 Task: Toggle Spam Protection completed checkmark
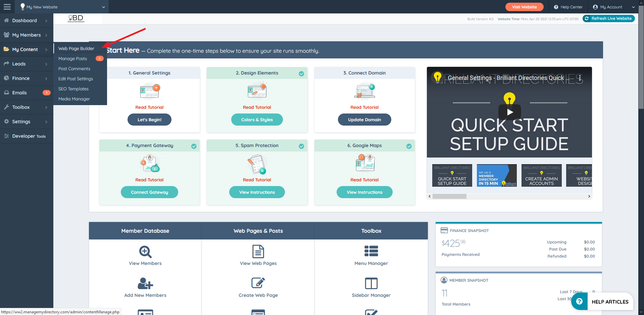301,146
